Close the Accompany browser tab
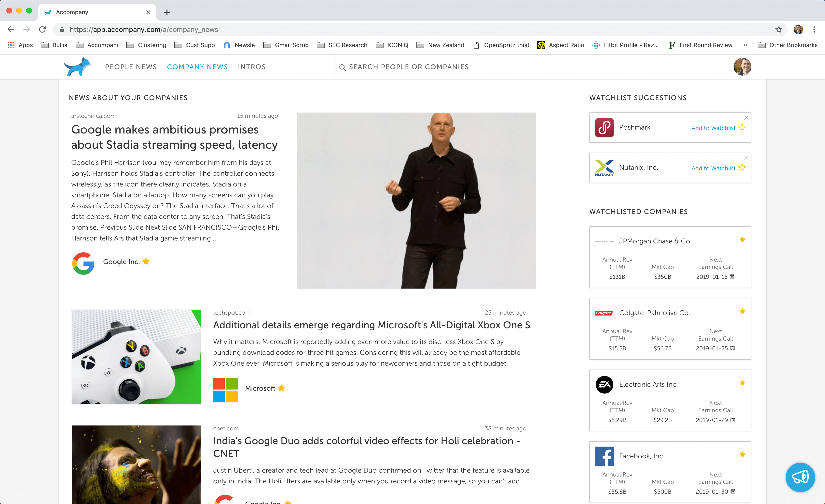The height and width of the screenshot is (504, 825). pyautogui.click(x=148, y=12)
